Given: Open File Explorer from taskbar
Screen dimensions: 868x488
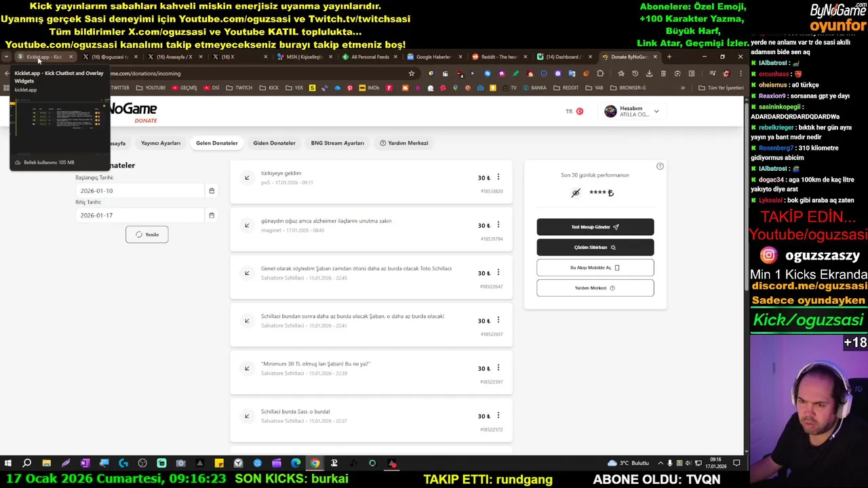Looking at the screenshot, I should (x=46, y=463).
